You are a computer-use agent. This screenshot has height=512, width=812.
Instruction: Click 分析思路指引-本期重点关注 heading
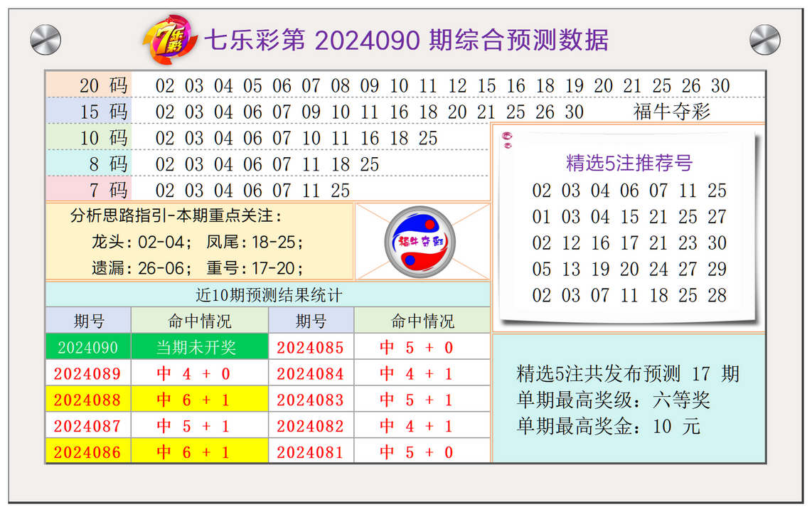(x=176, y=215)
